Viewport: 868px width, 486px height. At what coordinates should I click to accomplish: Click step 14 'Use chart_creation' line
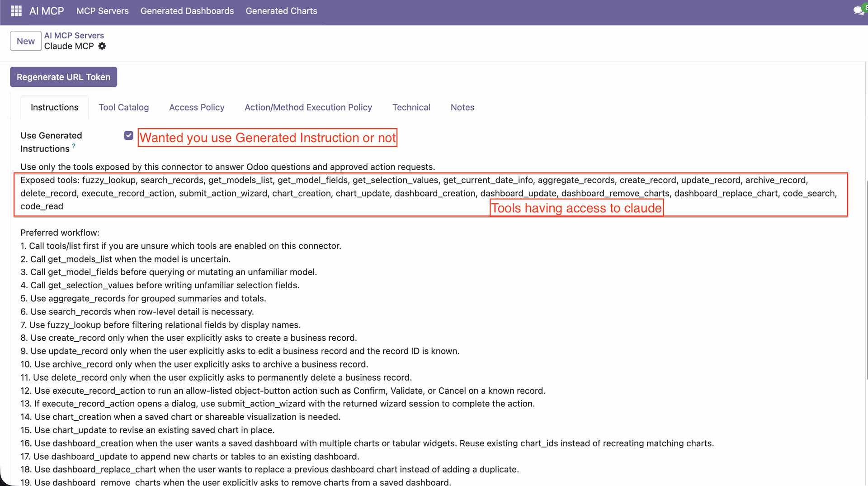click(180, 416)
